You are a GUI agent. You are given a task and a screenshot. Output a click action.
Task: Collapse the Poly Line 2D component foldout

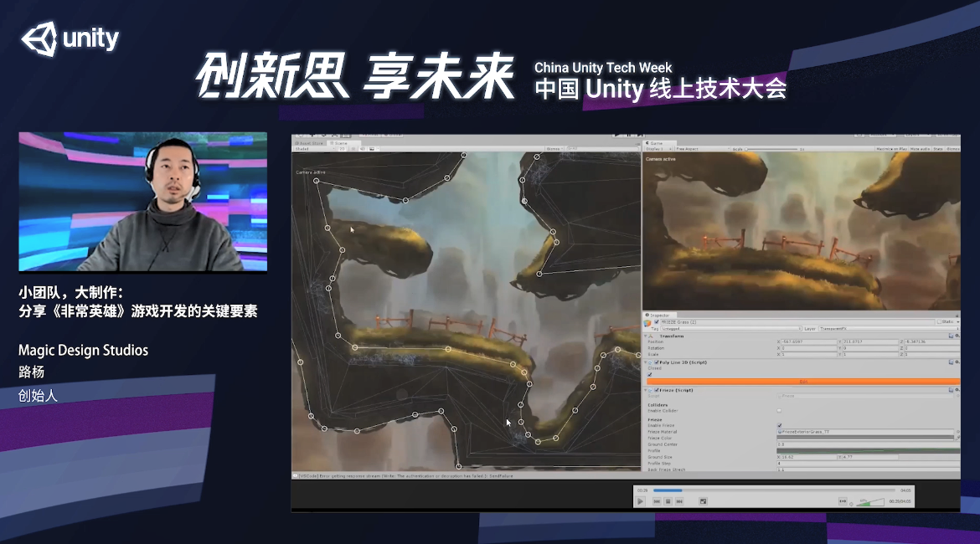tap(645, 362)
